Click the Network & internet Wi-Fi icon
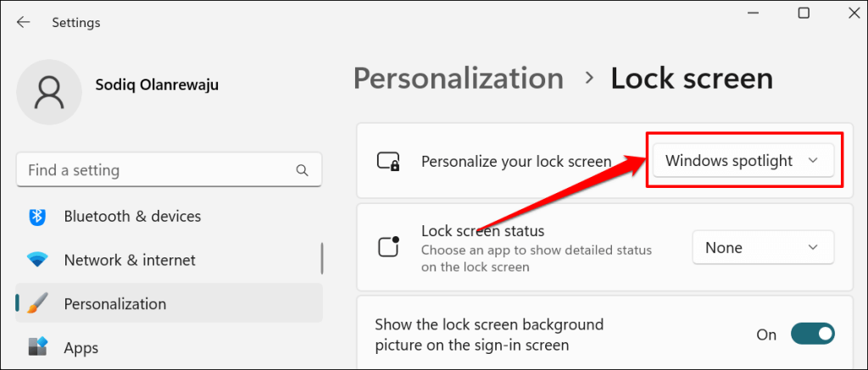This screenshot has width=868, height=370. click(x=37, y=260)
